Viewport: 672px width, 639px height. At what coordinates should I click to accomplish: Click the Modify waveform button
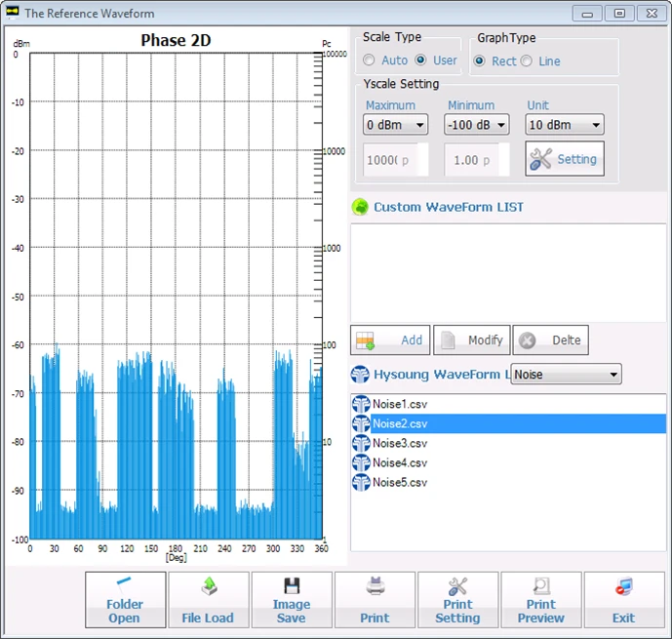tap(471, 339)
